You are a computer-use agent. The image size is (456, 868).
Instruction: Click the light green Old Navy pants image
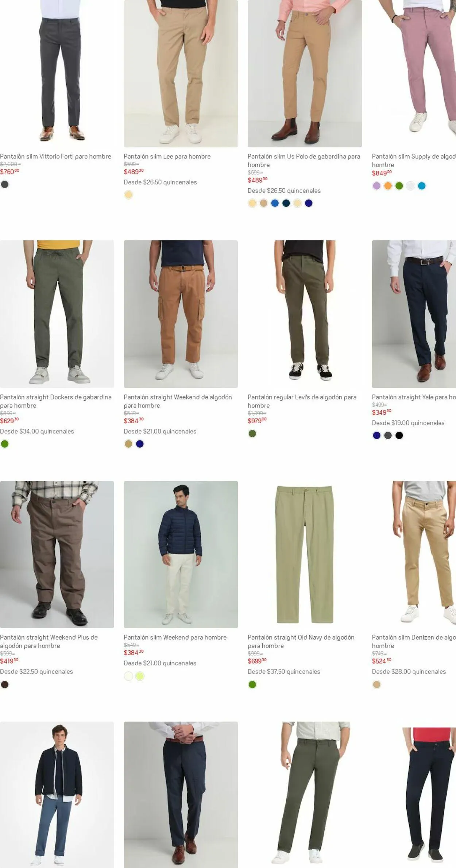[305, 554]
